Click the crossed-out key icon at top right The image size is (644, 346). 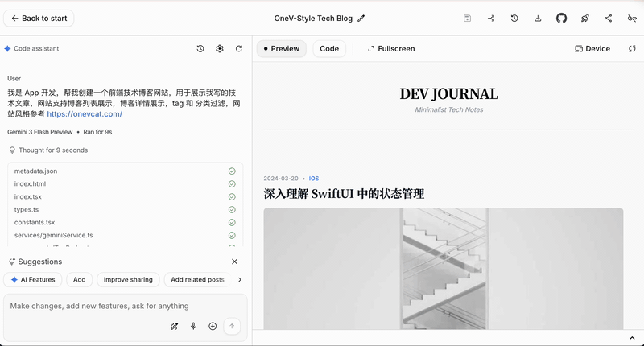pyautogui.click(x=632, y=18)
